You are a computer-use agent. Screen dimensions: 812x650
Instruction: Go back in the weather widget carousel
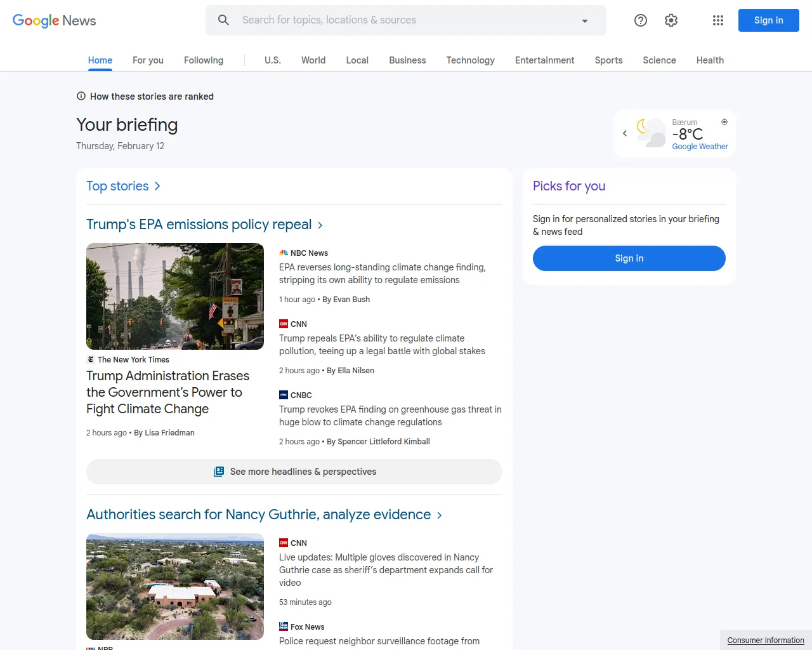pyautogui.click(x=624, y=133)
